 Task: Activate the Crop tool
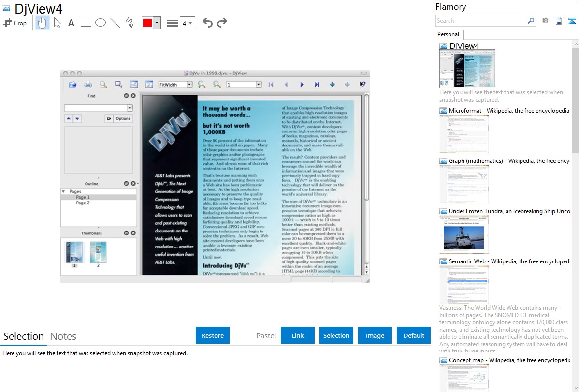click(15, 23)
